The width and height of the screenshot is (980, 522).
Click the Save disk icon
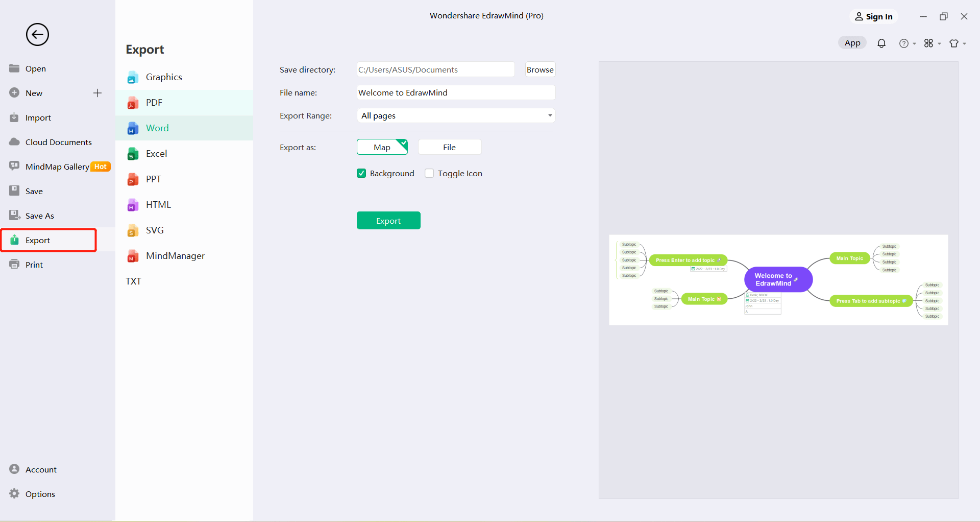click(x=14, y=191)
